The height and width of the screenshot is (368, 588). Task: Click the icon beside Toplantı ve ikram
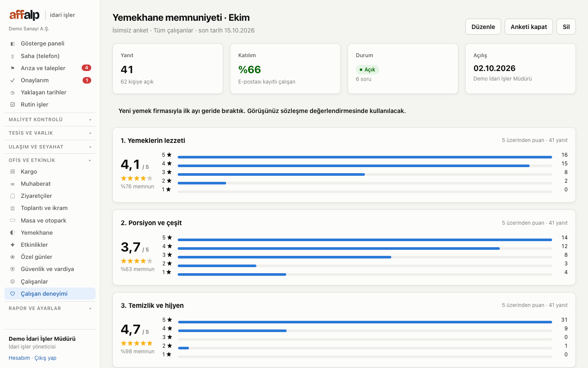tap(13, 208)
